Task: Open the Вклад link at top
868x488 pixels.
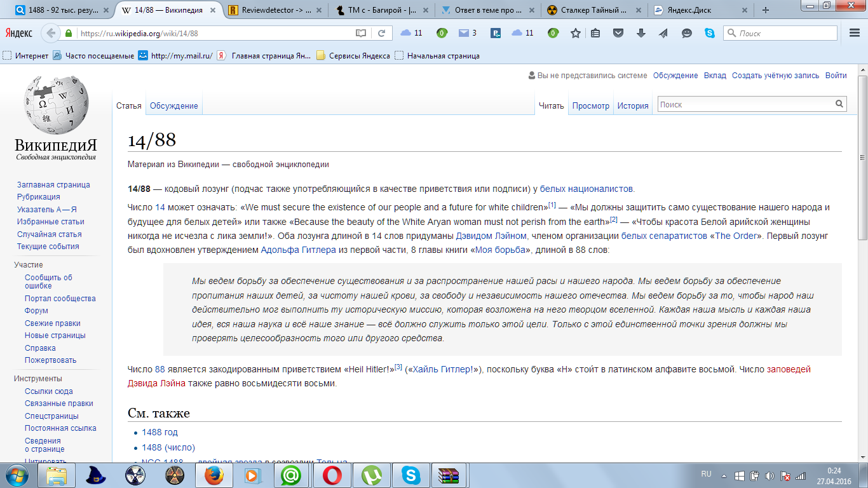Action: (x=715, y=76)
